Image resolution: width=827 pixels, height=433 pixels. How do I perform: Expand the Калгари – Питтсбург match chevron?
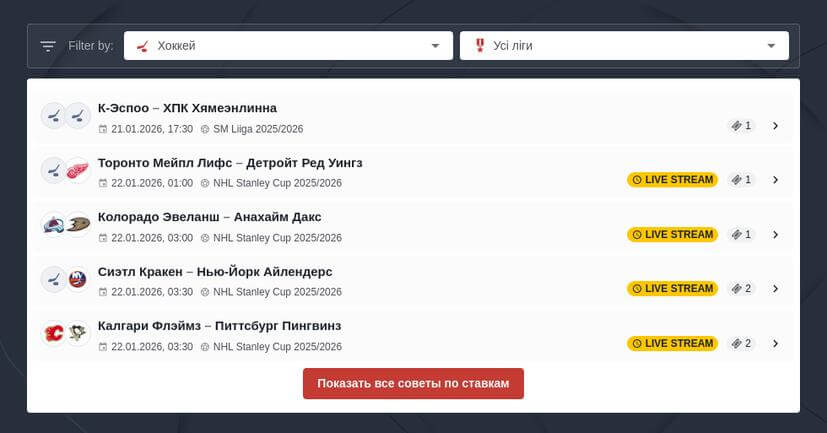(775, 343)
